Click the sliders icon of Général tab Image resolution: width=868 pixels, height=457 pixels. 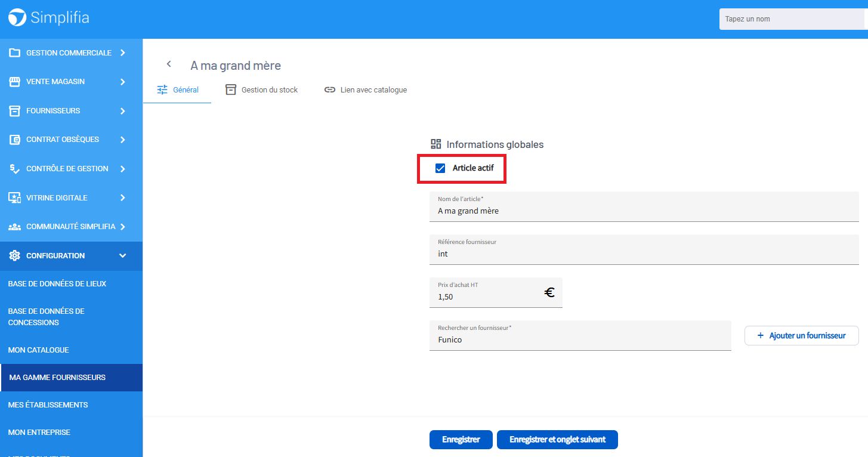(x=162, y=89)
